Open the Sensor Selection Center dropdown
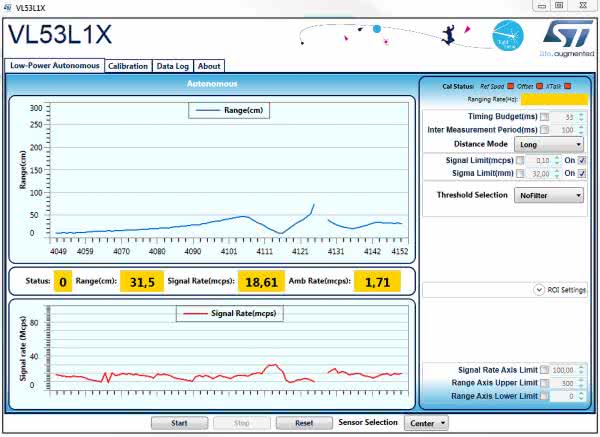The image size is (600, 437). (x=426, y=423)
